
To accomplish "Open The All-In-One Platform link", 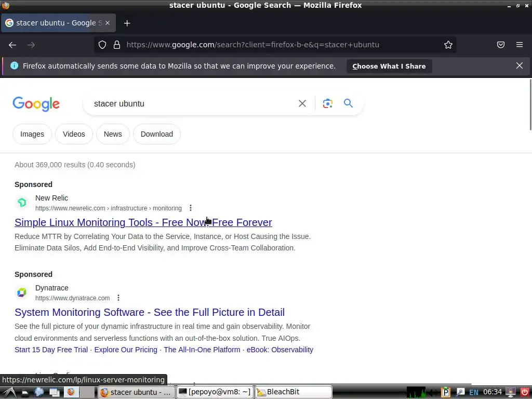I will pyautogui.click(x=202, y=350).
